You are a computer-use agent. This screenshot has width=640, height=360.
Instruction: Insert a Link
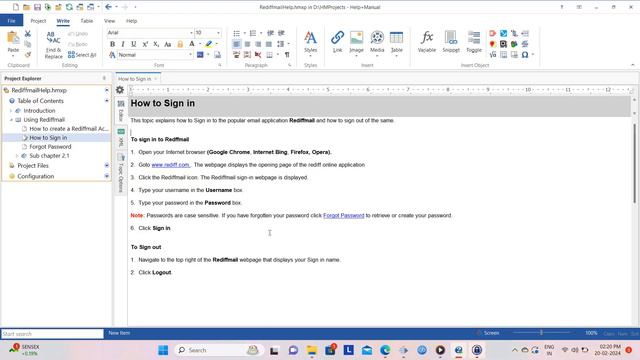click(338, 42)
